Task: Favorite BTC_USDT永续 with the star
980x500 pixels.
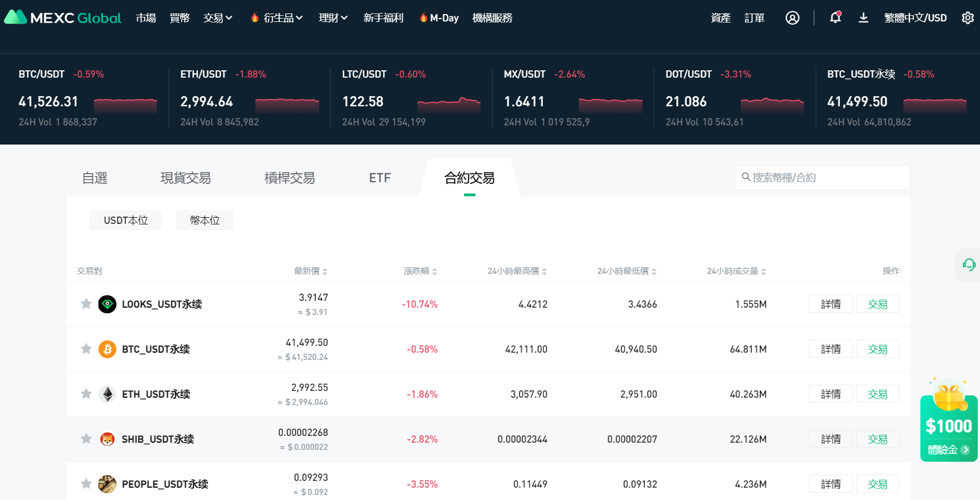Action: pyautogui.click(x=86, y=349)
